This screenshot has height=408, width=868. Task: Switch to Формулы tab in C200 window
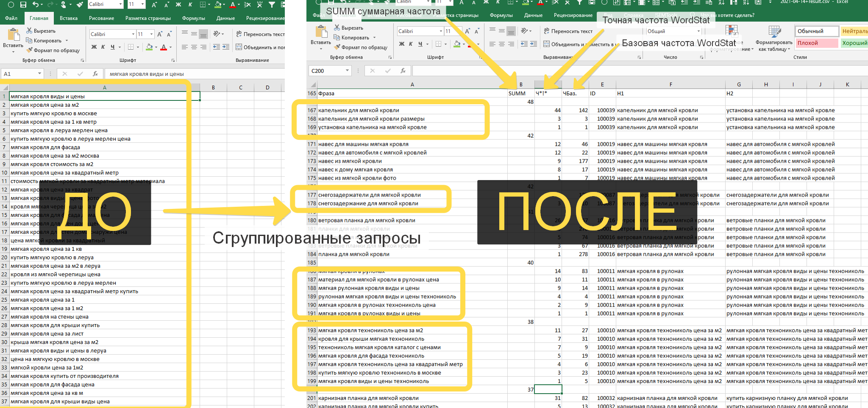pos(501,15)
